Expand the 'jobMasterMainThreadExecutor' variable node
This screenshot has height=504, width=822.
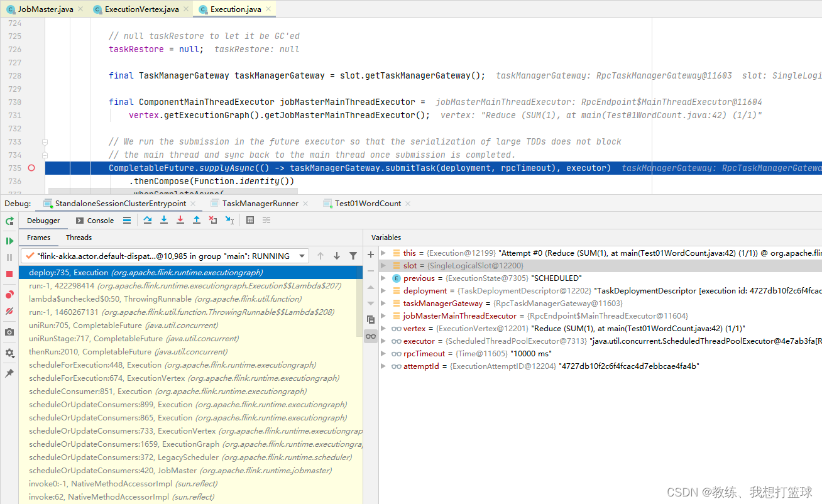[384, 315]
